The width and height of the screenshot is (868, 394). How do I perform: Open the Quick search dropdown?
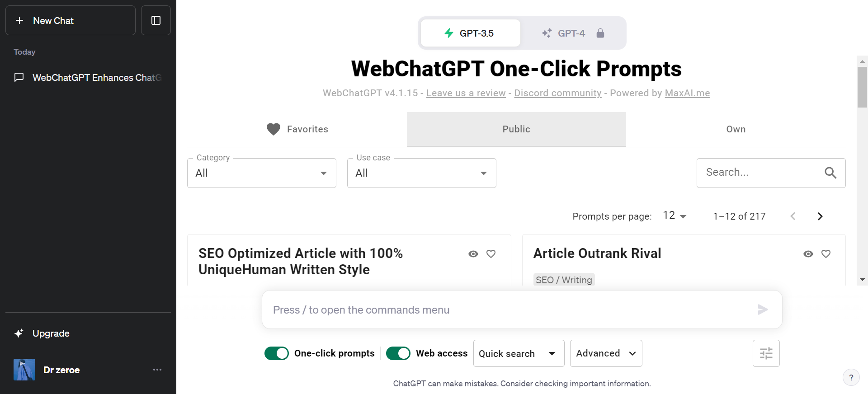point(518,353)
